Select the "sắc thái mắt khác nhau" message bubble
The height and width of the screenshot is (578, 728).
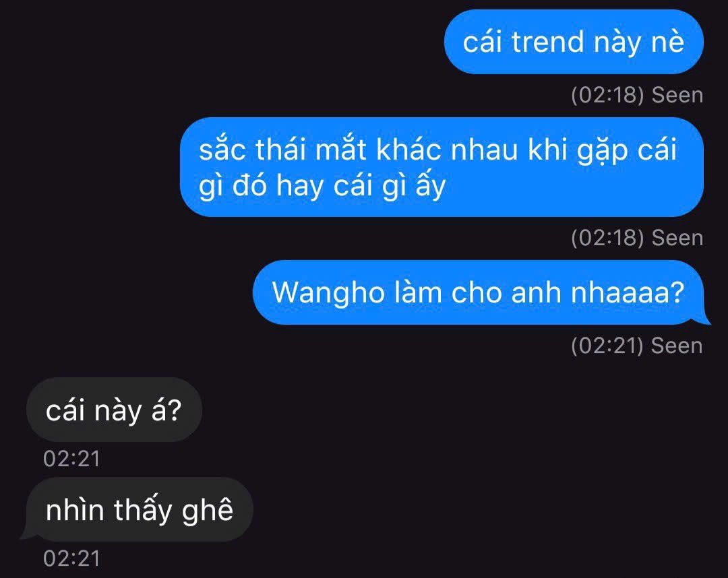point(442,167)
